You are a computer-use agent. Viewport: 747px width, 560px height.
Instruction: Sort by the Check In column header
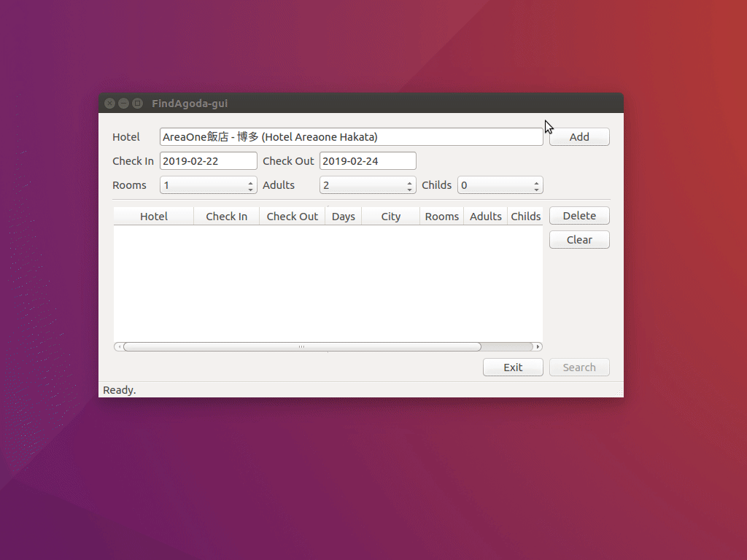[x=226, y=217]
